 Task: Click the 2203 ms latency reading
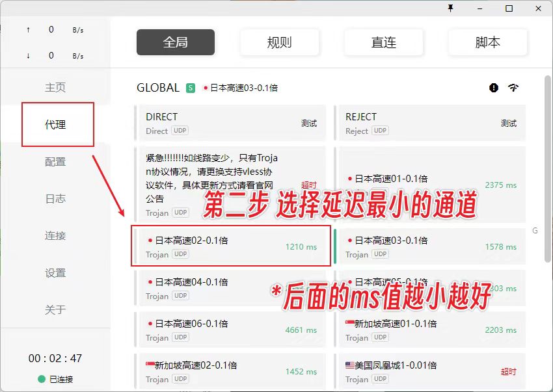[x=501, y=330]
